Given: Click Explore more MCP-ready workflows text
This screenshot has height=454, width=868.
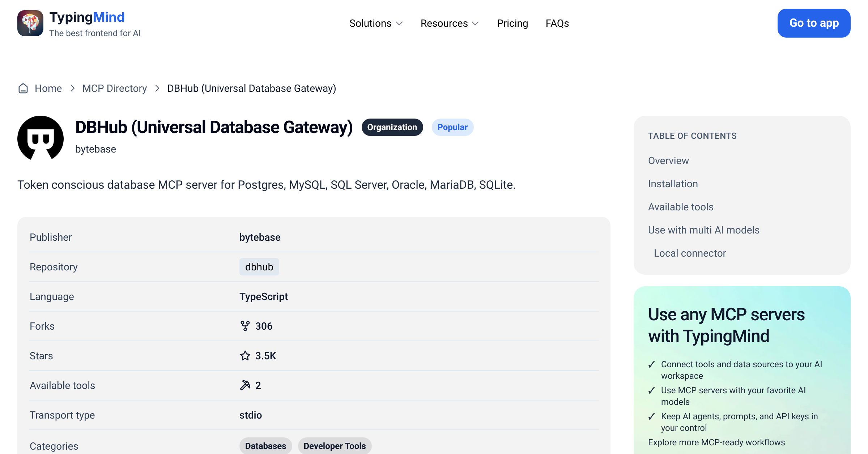Looking at the screenshot, I should tap(716, 442).
